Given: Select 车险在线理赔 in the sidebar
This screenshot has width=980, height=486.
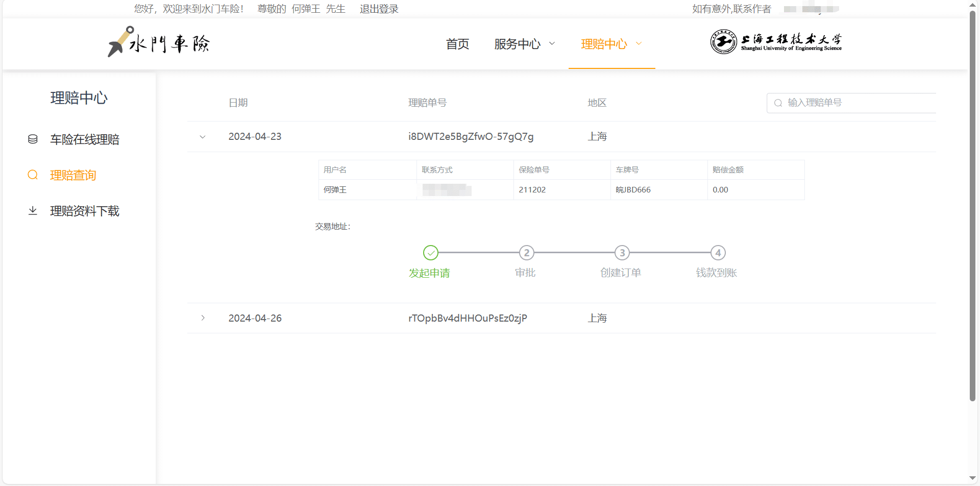Looking at the screenshot, I should click(85, 139).
